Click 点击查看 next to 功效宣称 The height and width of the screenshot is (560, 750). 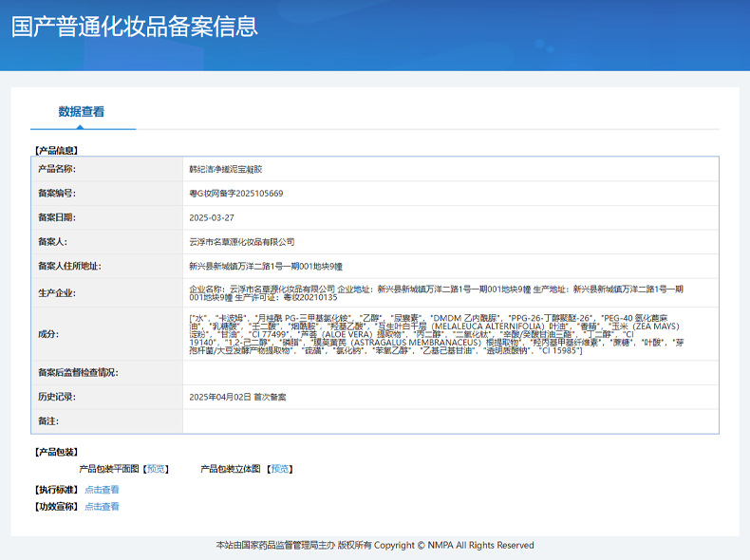[102, 507]
